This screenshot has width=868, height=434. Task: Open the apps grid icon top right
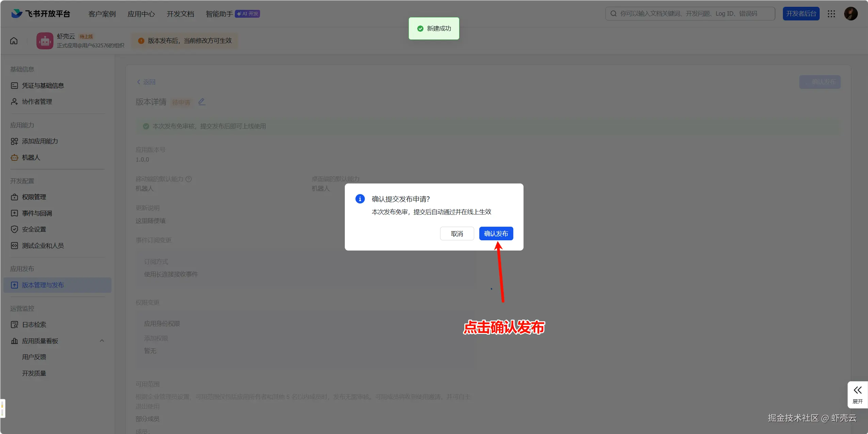(x=831, y=13)
